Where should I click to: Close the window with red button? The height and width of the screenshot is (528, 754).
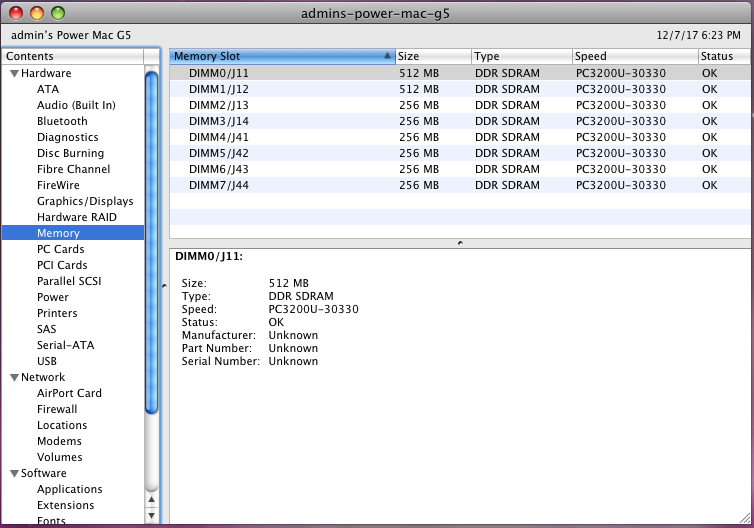16,13
